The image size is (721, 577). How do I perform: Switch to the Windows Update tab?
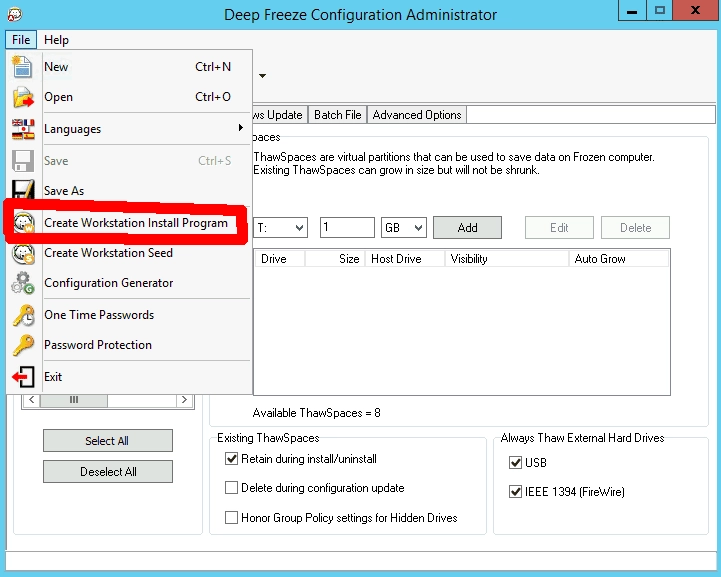point(280,115)
